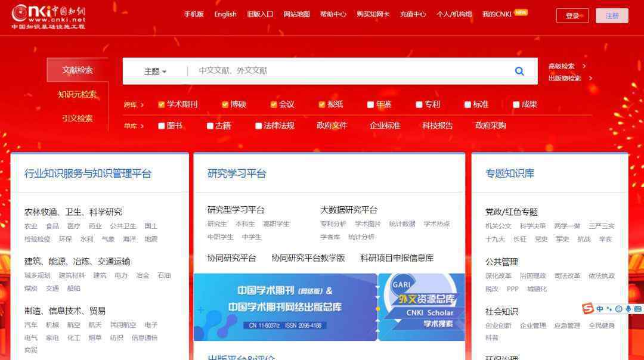Click 公共卫生 in industry list
The width and height of the screenshot is (644, 360).
point(123,226)
